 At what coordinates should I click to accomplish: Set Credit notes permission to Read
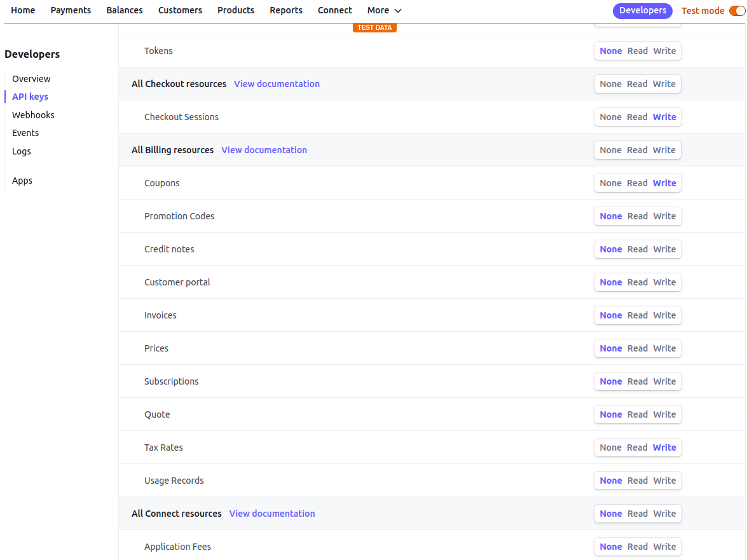point(638,249)
